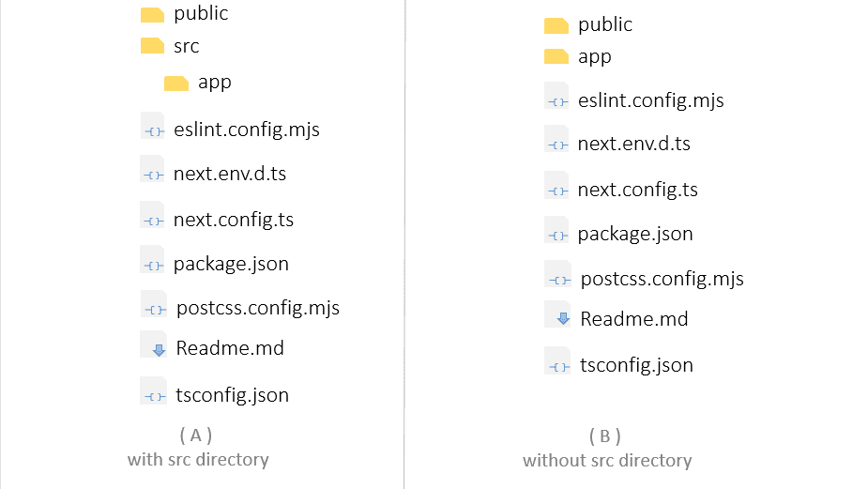
Task: Select the 'app' label nested under src
Action: (x=215, y=84)
